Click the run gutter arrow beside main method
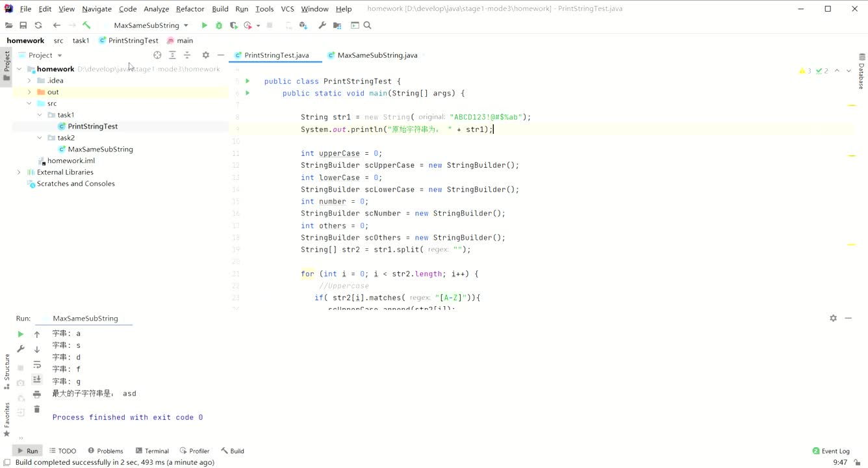The height and width of the screenshot is (468, 868). tap(248, 93)
